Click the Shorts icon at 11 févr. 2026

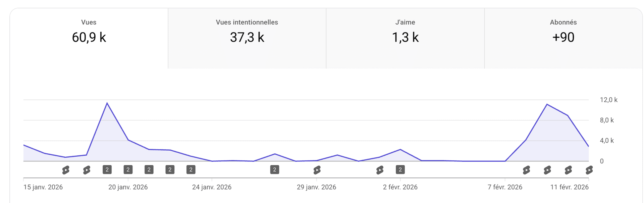point(589,170)
